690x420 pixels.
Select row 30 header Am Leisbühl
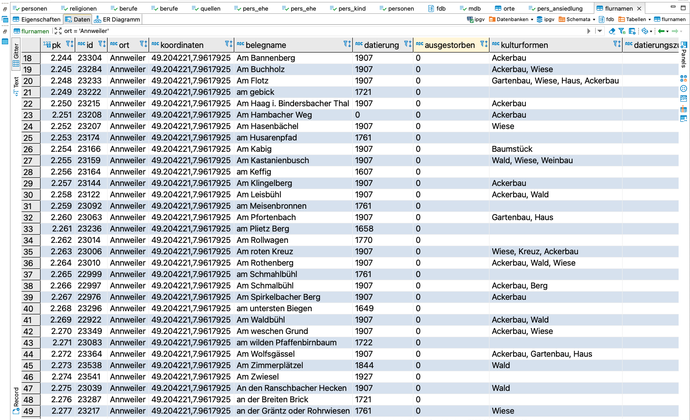(29, 194)
